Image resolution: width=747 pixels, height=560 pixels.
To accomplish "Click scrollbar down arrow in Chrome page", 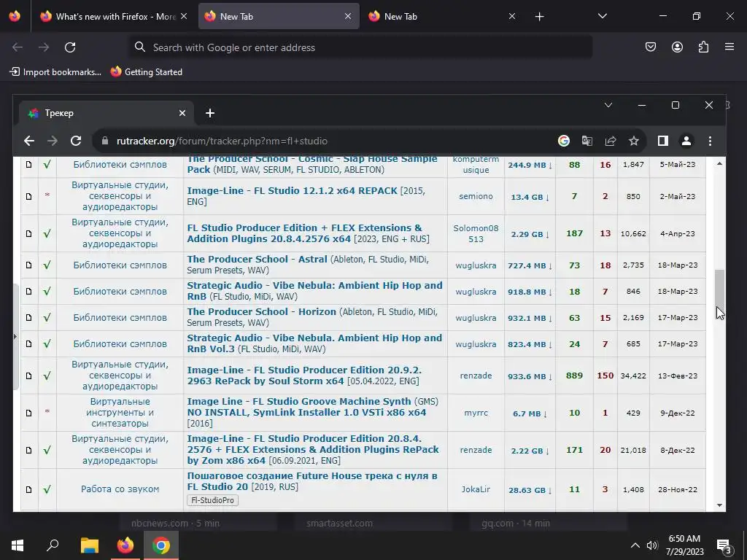I will coord(719,505).
